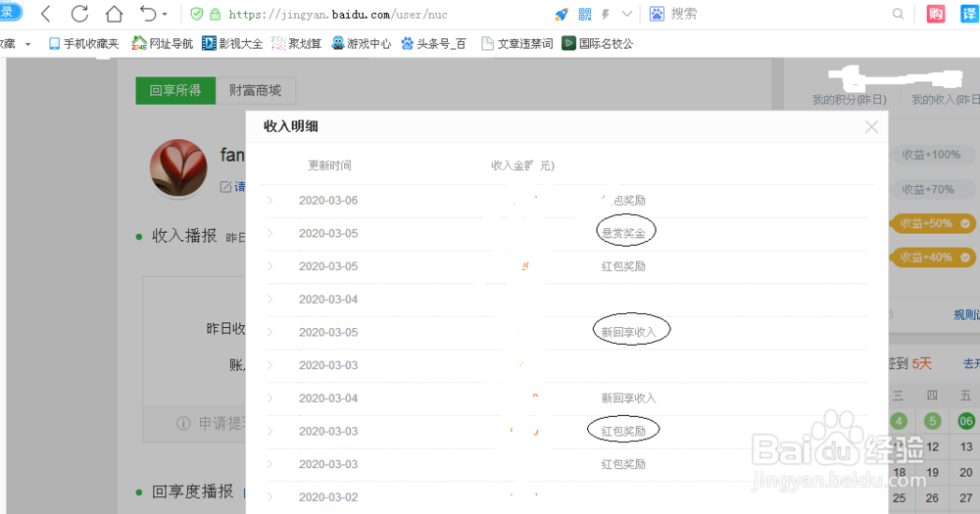Open the 文章违禁词 bookmark
The height and width of the screenshot is (514, 980).
pyautogui.click(x=516, y=44)
